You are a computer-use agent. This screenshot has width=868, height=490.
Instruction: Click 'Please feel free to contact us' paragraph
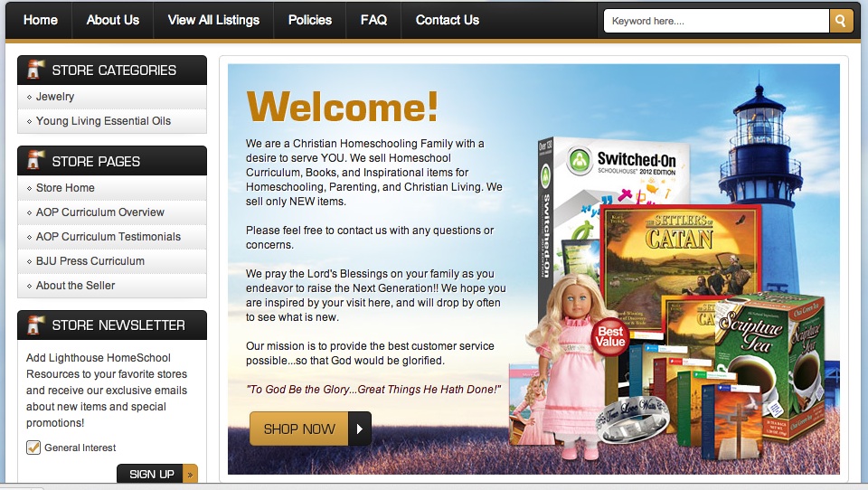coord(370,238)
